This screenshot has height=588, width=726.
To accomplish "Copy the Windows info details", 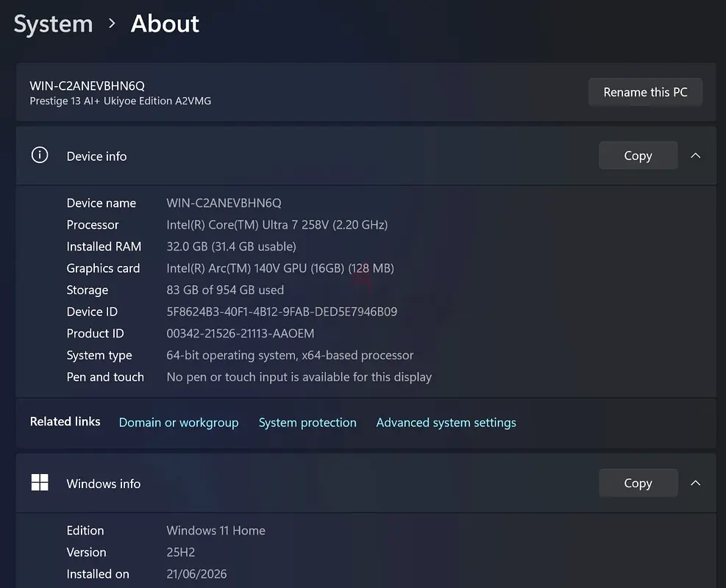I will tap(638, 483).
